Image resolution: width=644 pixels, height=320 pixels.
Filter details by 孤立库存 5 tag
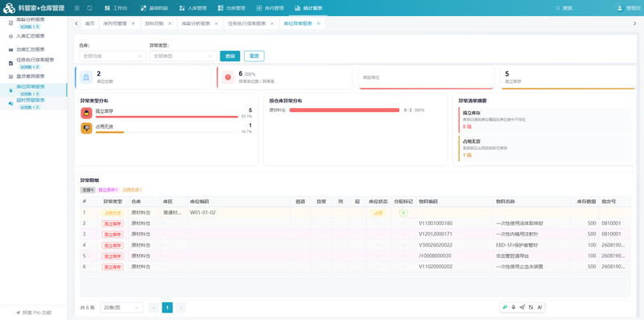click(x=109, y=190)
